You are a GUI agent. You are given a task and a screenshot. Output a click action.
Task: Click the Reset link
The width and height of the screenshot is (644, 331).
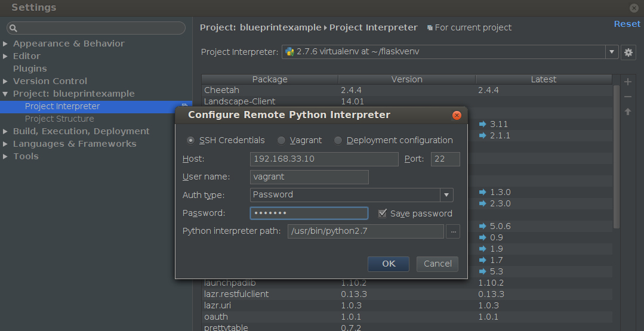[x=627, y=24]
